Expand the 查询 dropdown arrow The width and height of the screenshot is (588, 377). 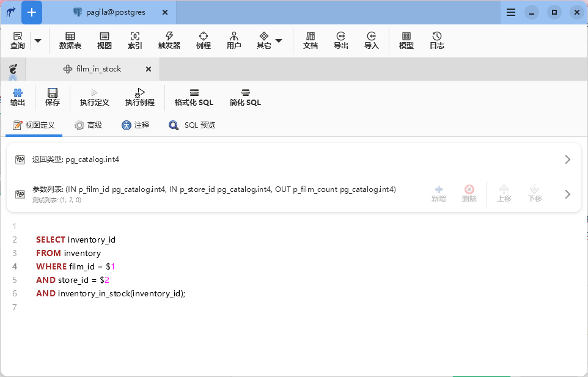(38, 41)
